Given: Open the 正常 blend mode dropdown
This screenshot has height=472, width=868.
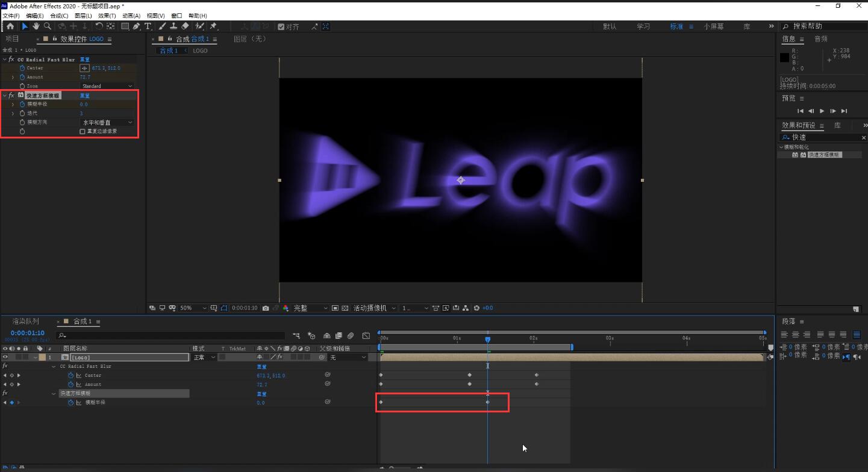Looking at the screenshot, I should coord(204,357).
